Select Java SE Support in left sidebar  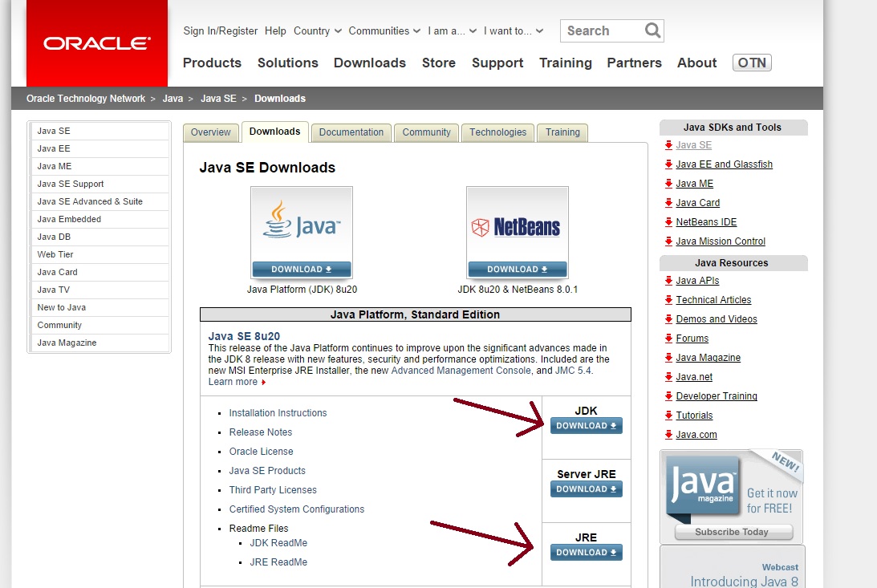(99, 184)
